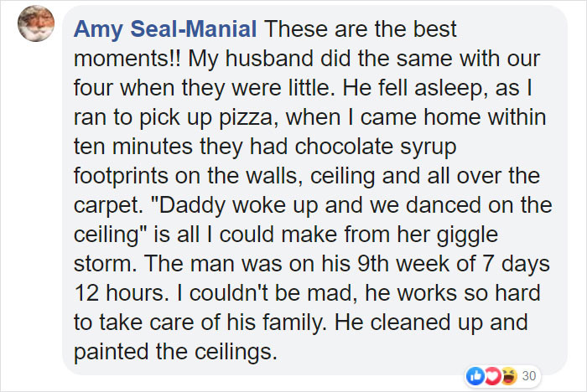
Task: Click the red heart Love reaction icon
Action: click(493, 375)
